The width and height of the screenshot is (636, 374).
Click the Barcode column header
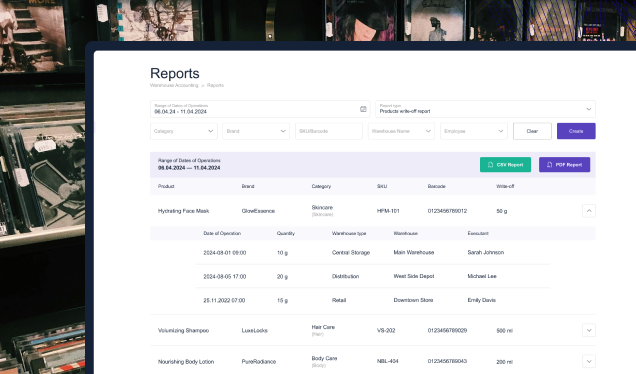[x=436, y=186]
